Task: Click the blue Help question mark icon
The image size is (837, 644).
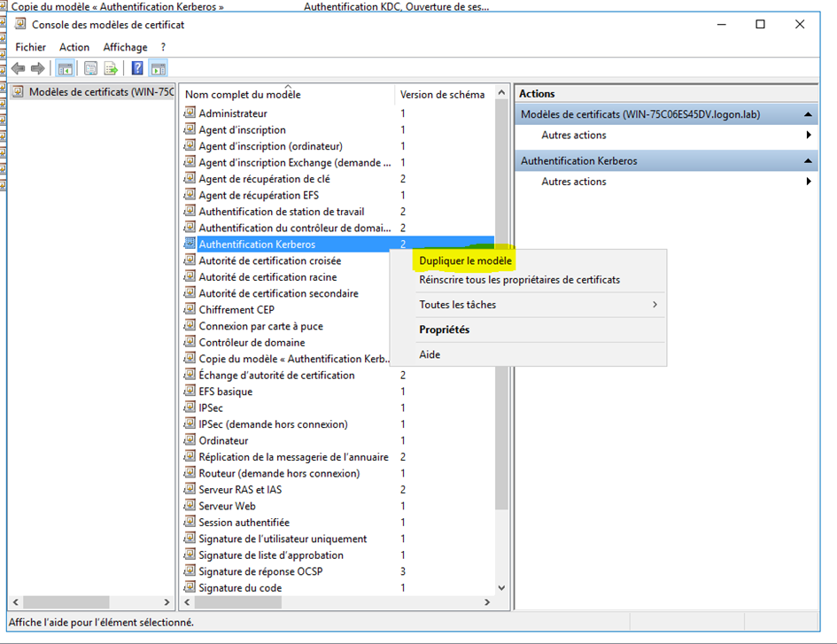Action: tap(137, 68)
